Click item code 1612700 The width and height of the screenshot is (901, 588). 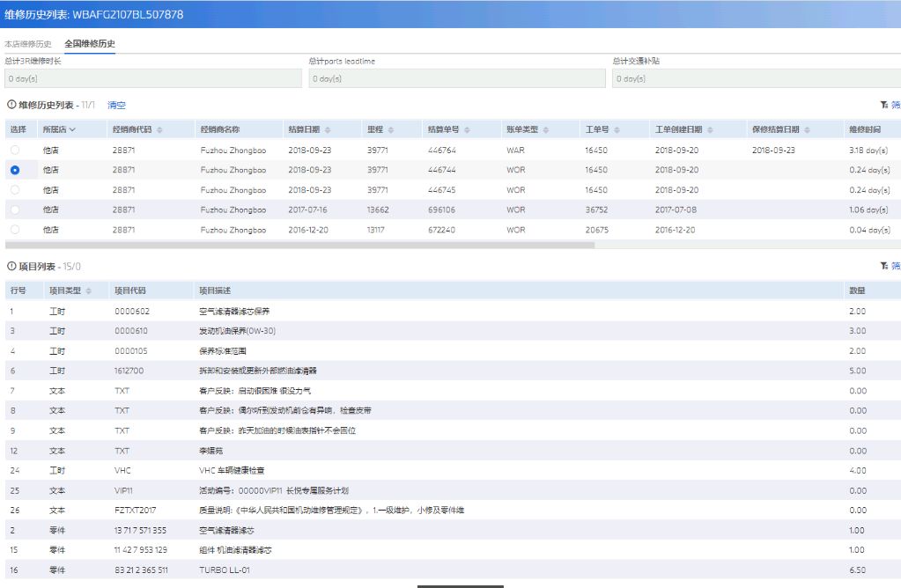click(x=129, y=371)
